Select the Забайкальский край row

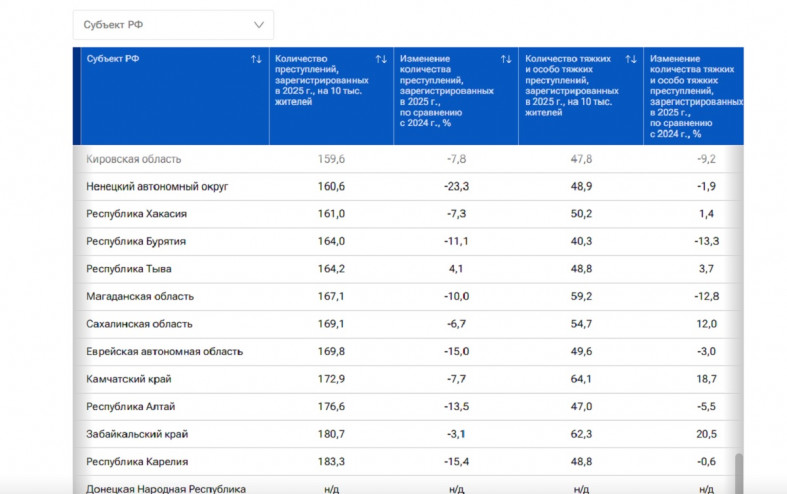pos(137,435)
